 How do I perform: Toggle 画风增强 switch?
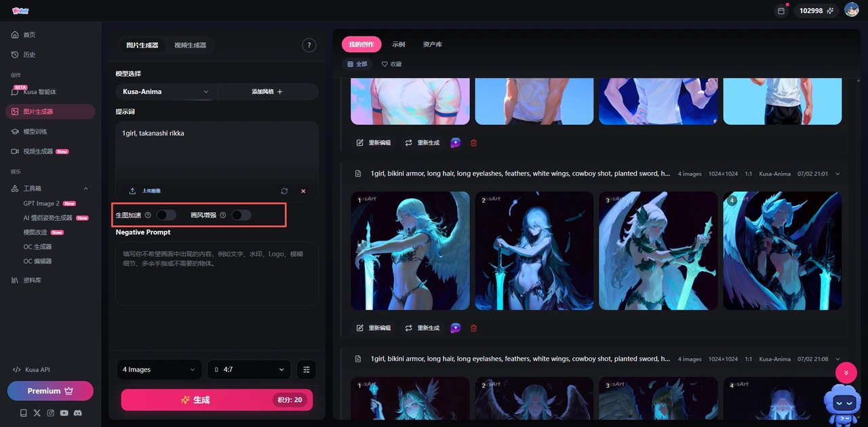(x=241, y=215)
